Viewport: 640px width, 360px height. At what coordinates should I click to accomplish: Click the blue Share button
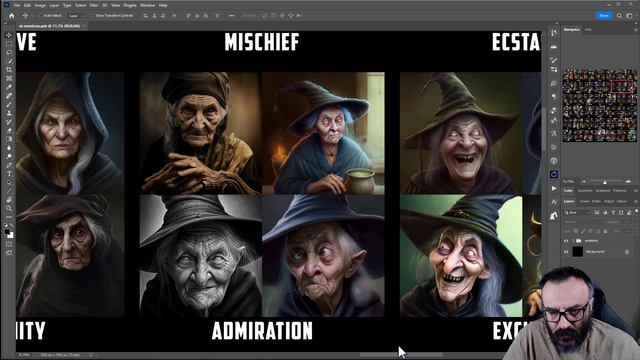[x=604, y=16]
